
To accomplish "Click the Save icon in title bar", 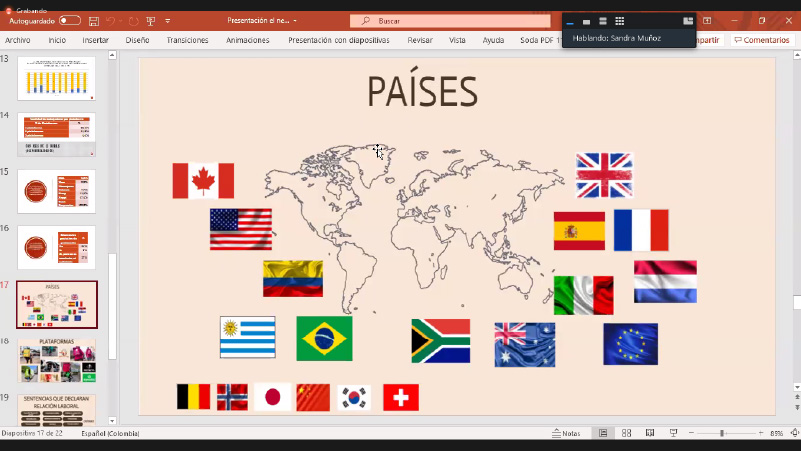I will tap(94, 20).
